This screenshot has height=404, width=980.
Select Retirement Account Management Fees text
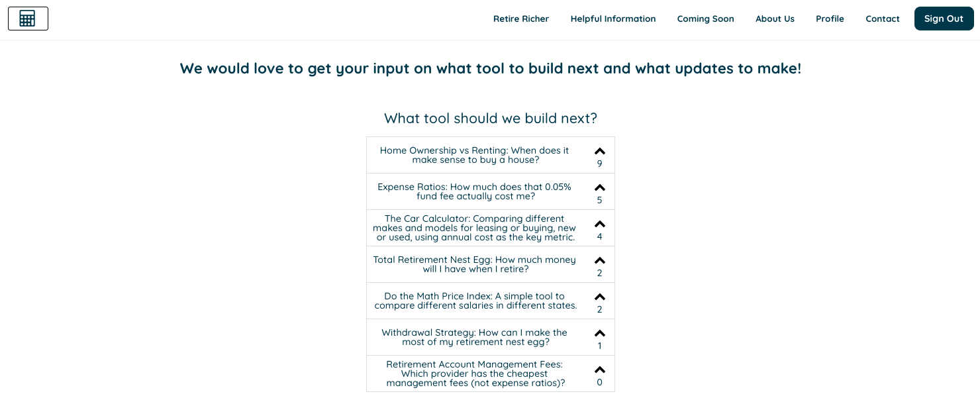click(475, 374)
